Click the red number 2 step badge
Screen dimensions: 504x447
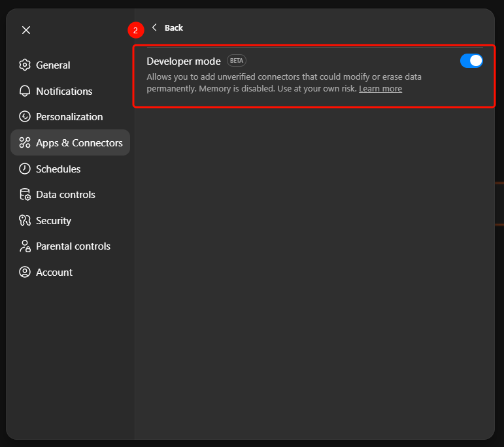135,30
